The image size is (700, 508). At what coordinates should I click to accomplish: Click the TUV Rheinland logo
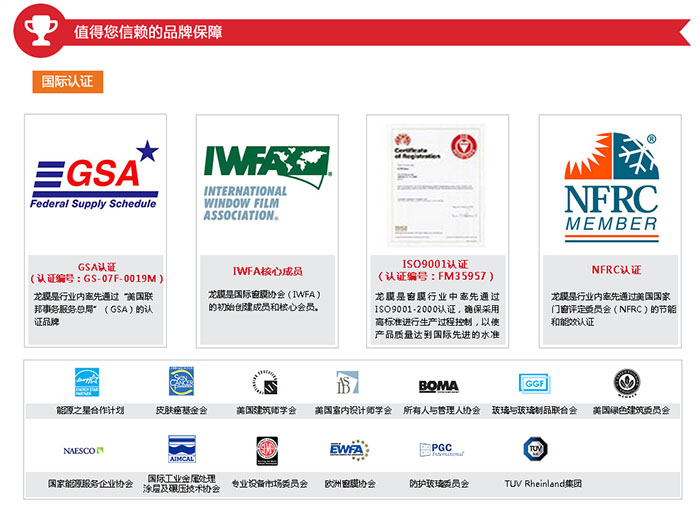coord(536,449)
